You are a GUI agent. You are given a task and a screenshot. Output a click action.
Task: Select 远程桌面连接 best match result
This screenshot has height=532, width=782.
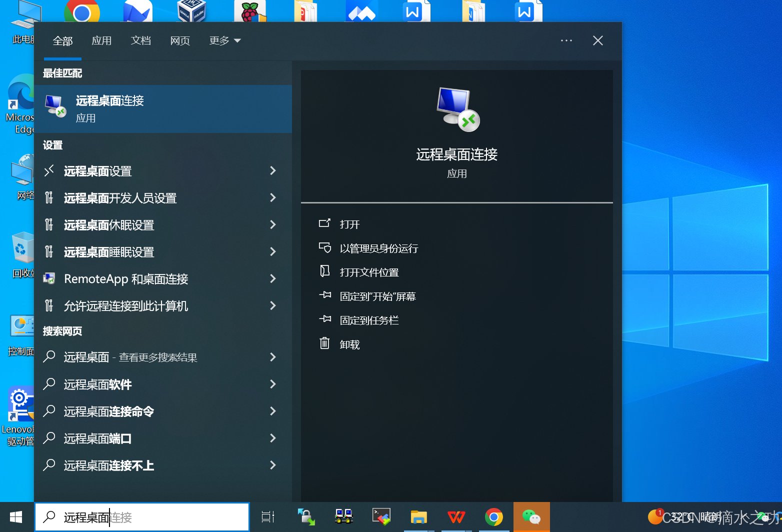click(162, 108)
